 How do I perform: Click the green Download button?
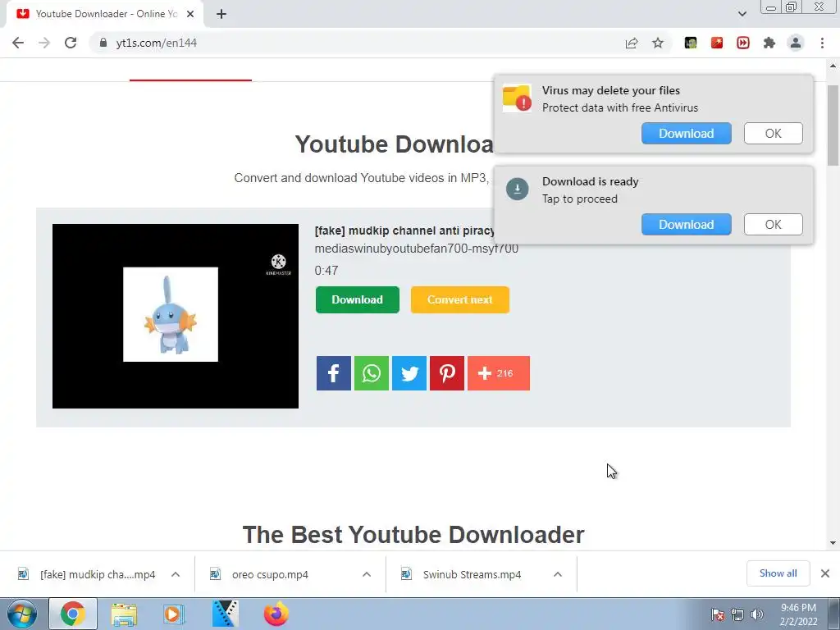coord(358,299)
